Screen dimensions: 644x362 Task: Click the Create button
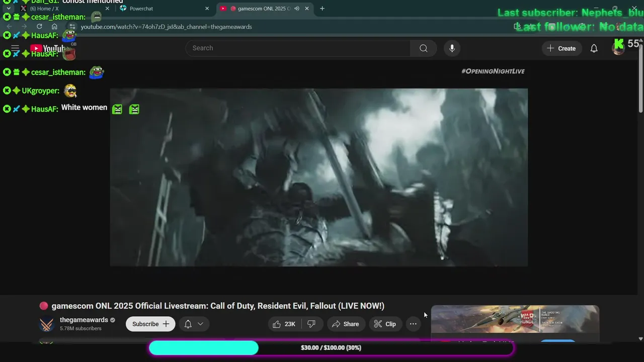tap(561, 48)
